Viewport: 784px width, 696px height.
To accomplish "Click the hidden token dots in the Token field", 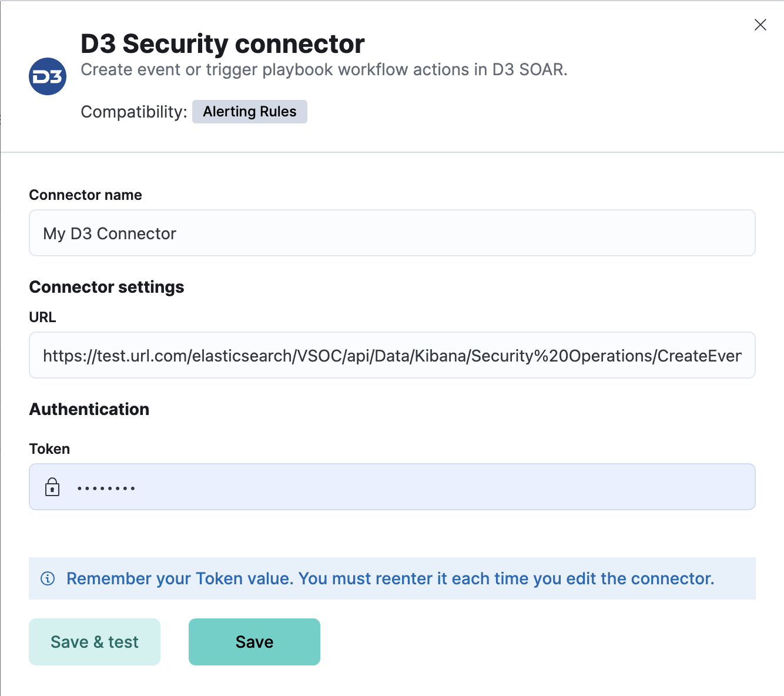I will 106,487.
